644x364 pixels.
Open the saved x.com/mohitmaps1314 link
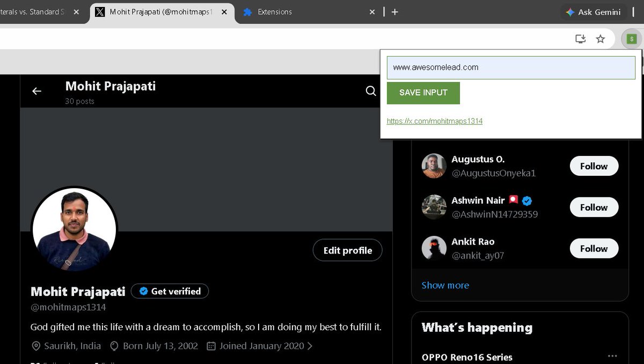(435, 121)
